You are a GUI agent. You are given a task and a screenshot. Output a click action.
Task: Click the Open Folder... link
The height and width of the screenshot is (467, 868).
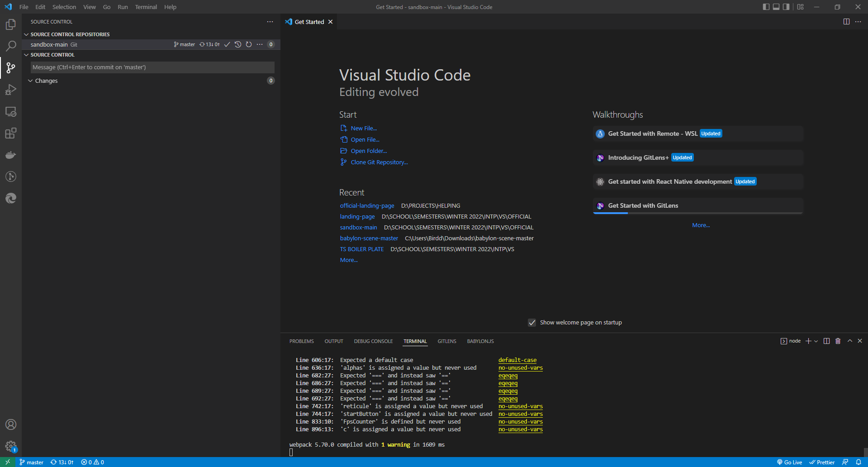point(369,151)
